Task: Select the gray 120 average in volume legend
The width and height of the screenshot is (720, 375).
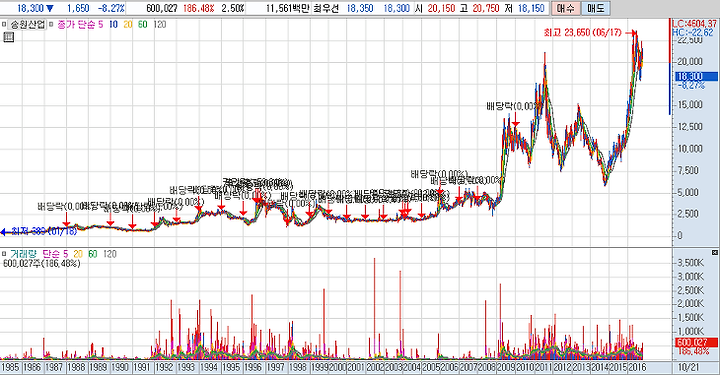Action: [109, 254]
